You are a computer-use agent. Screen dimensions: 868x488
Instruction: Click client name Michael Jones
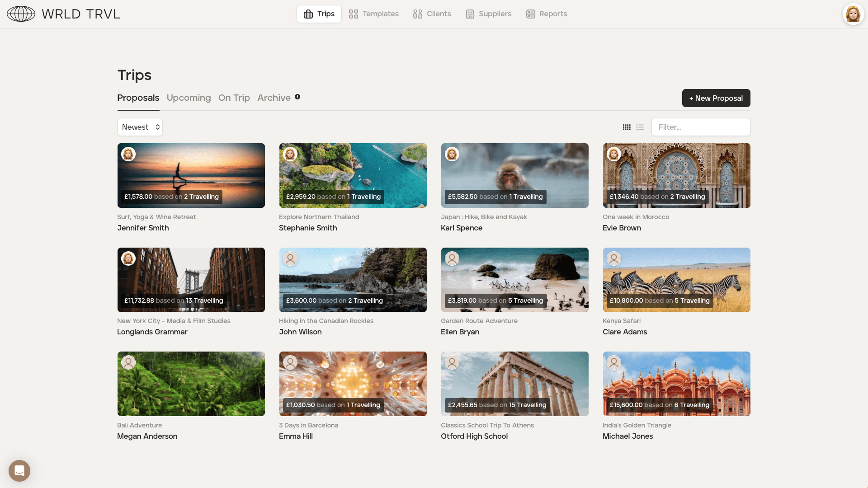tap(627, 436)
